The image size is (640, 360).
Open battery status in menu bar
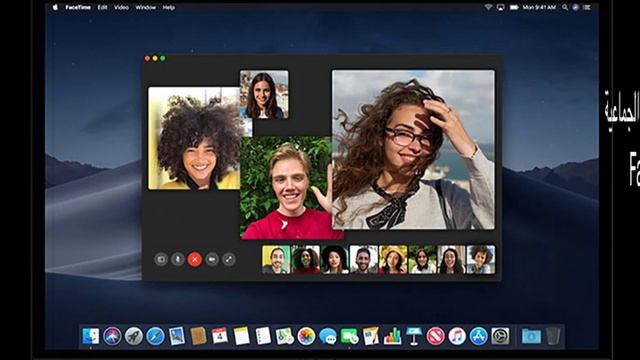514,7
